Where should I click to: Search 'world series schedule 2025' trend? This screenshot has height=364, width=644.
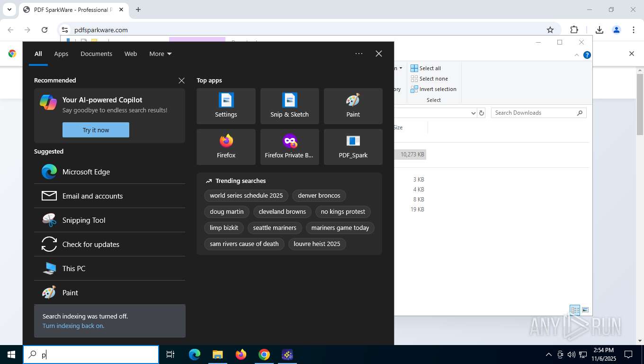pyautogui.click(x=246, y=195)
